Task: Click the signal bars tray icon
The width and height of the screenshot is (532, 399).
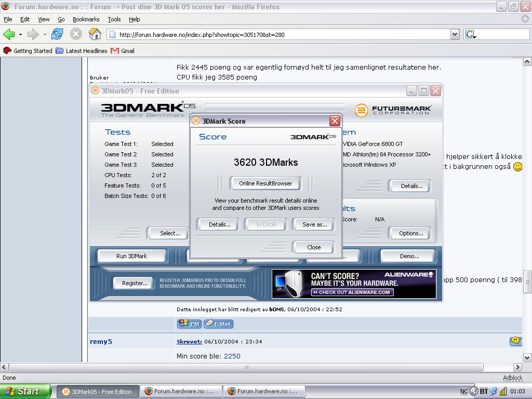Action: tap(503, 392)
